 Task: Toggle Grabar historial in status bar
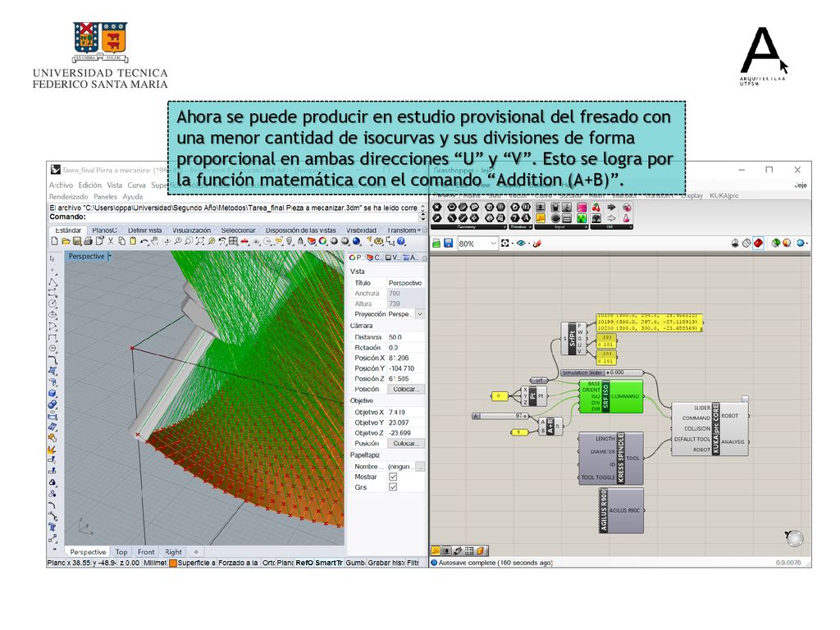[386, 563]
